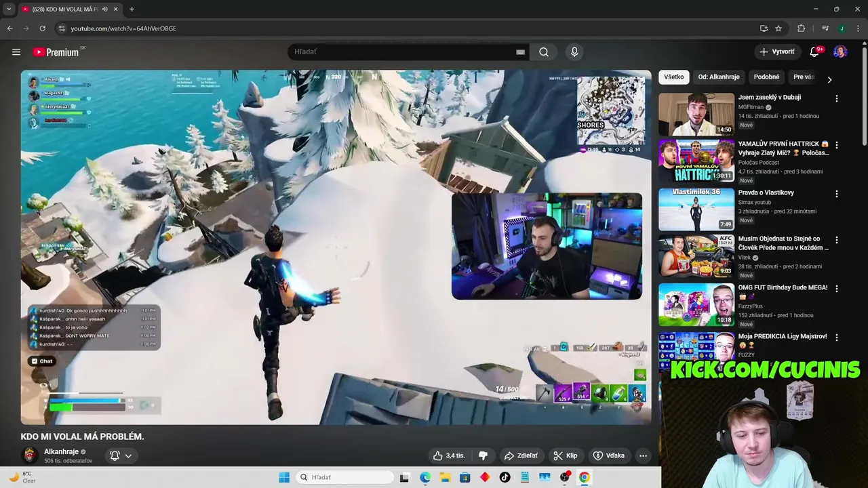Click the Vďaka thanks button
Screen dimensions: 868x488
(608, 455)
